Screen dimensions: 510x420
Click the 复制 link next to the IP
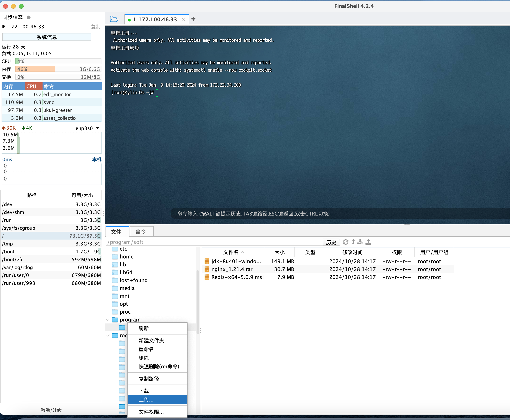(96, 27)
